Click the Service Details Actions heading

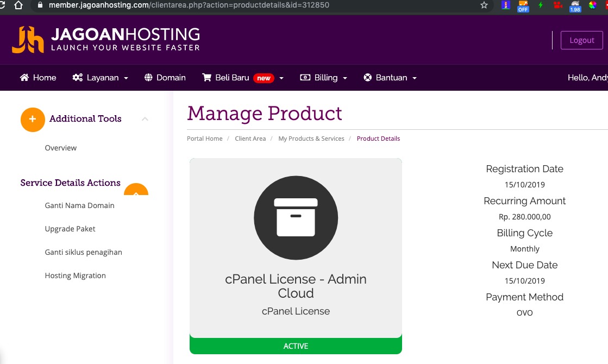[71, 183]
